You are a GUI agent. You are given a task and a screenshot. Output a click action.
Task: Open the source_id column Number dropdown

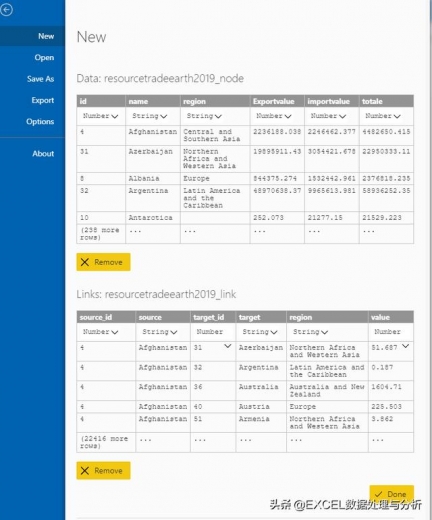point(100,332)
